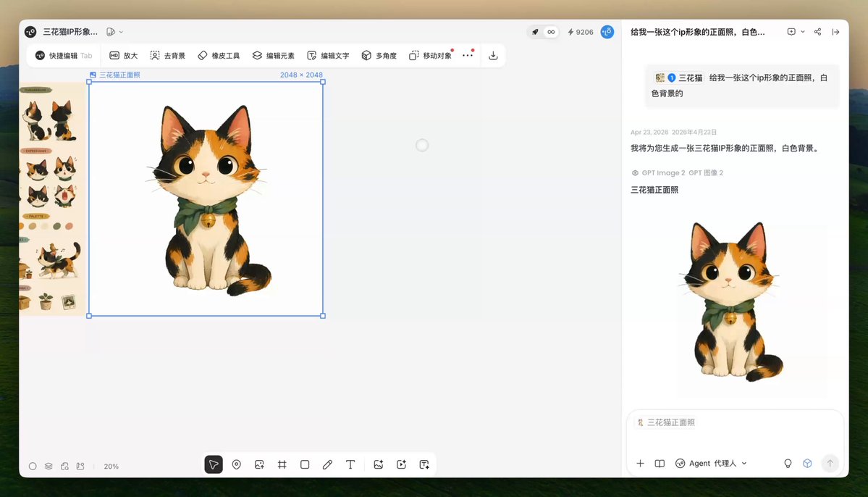The image size is (868, 497).
Task: Click the download icon in the image toolbar
Action: pyautogui.click(x=493, y=55)
